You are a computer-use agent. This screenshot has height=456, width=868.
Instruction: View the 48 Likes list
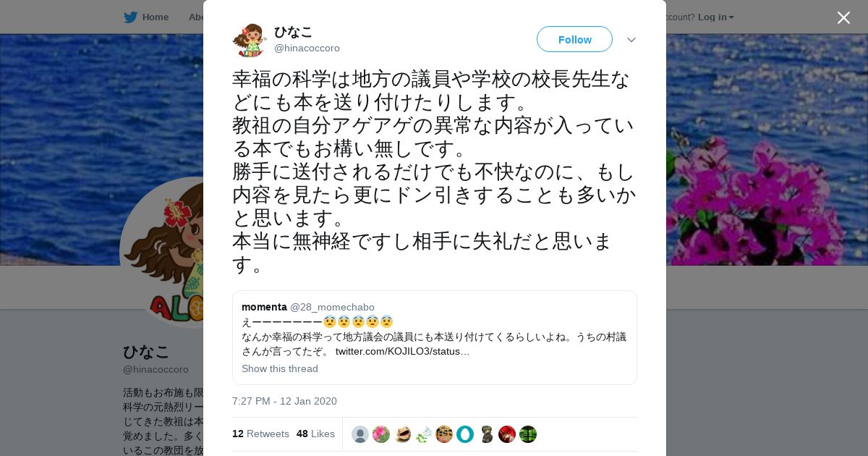(x=315, y=434)
